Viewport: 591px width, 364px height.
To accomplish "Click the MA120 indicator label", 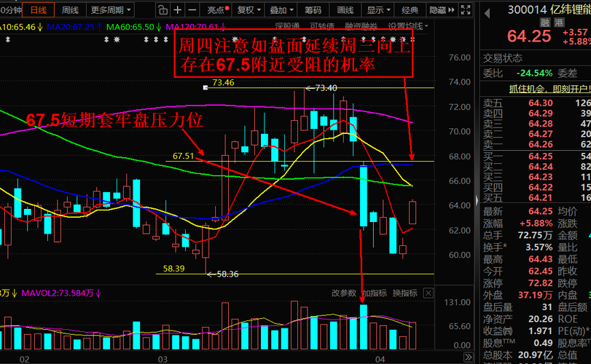I will pos(195,27).
